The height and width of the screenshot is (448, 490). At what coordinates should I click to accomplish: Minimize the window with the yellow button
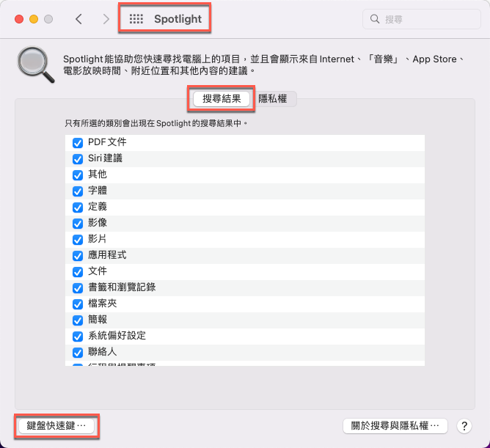[x=34, y=19]
